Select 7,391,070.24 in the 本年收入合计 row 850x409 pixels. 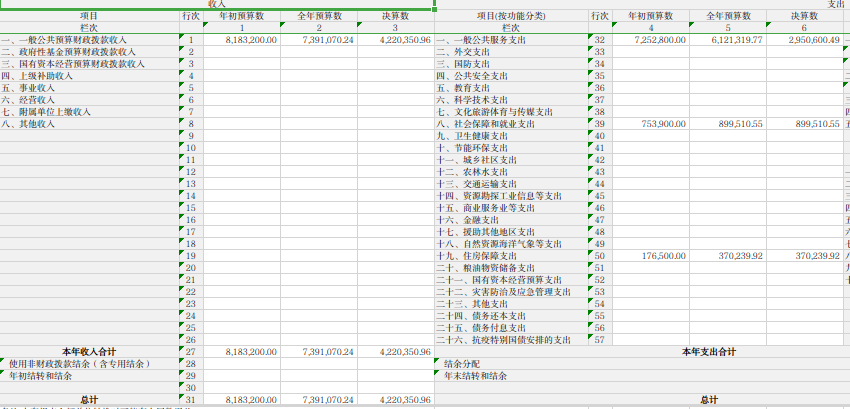(x=319, y=352)
